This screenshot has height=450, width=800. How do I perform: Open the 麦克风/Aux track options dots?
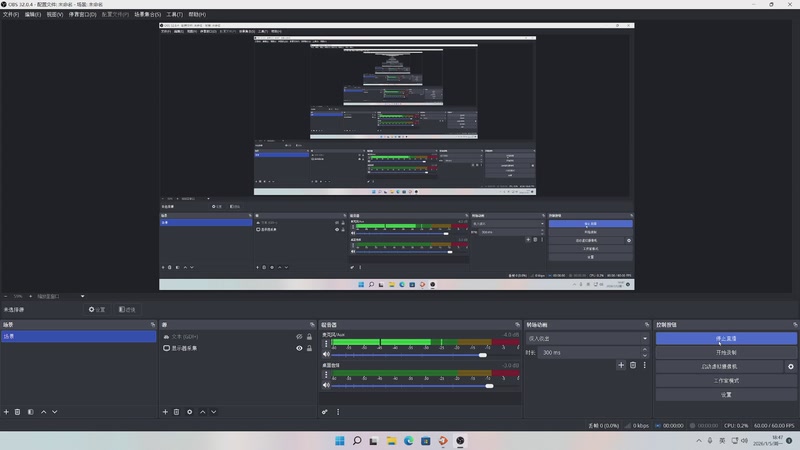click(326, 344)
